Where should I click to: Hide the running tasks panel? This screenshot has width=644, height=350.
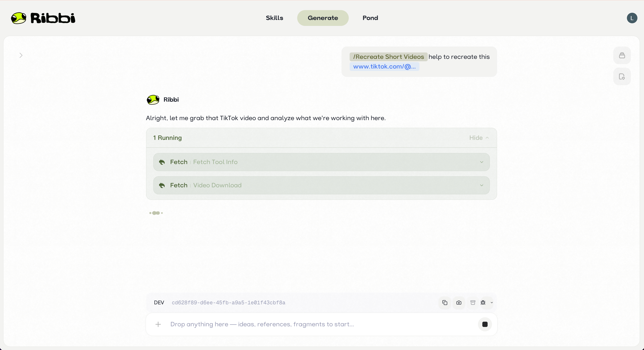(479, 138)
